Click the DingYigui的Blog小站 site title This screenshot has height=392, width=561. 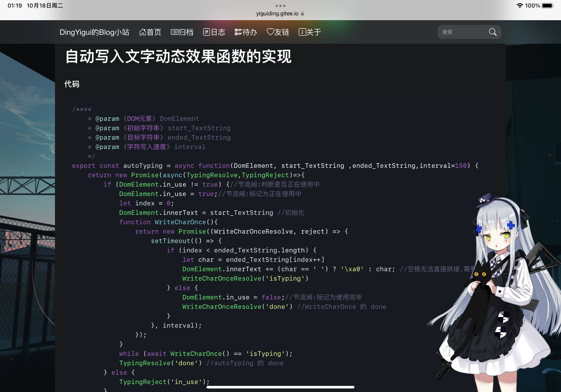[x=94, y=32]
